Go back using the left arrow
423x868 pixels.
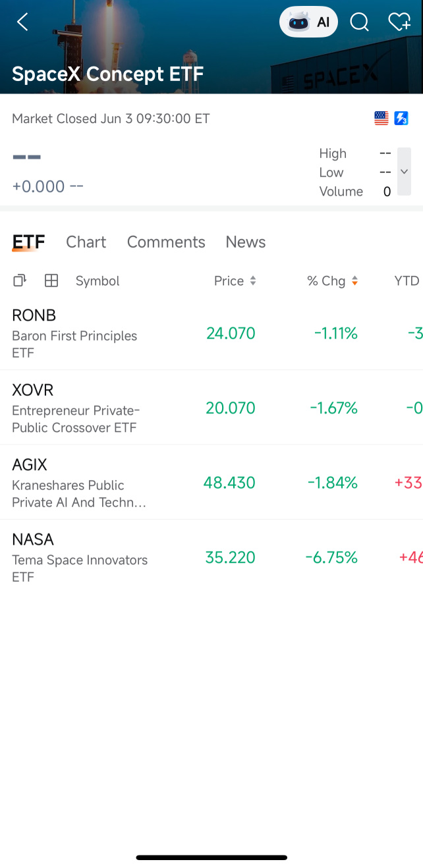[x=22, y=22]
